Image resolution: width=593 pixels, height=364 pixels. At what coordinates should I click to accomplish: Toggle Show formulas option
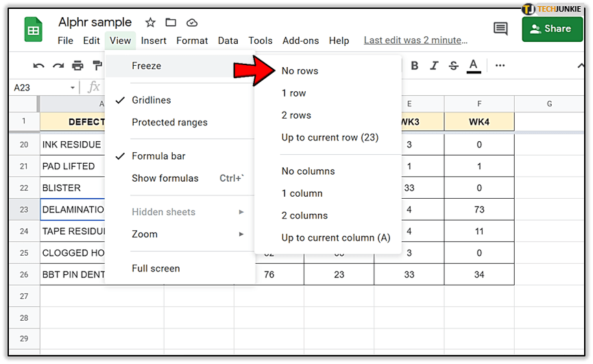tap(165, 178)
